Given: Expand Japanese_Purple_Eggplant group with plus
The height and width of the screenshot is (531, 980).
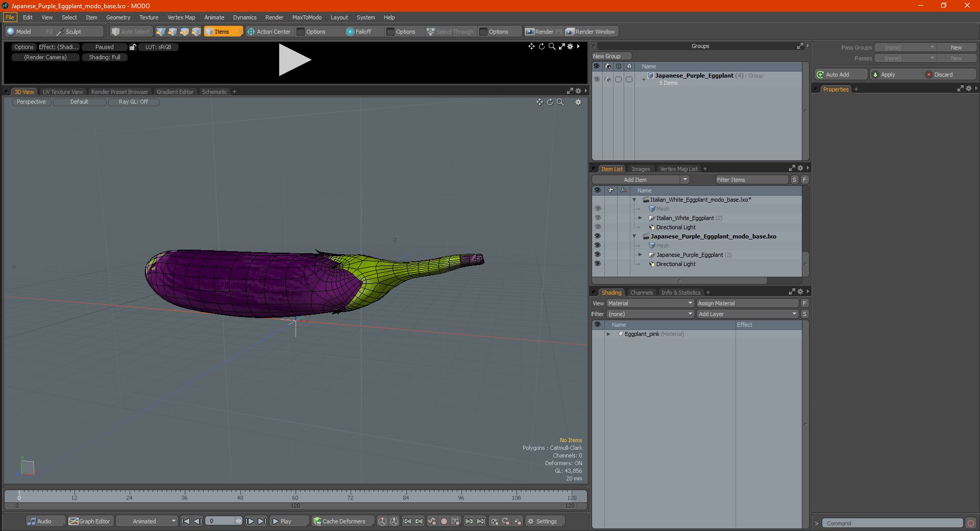Looking at the screenshot, I should [x=644, y=79].
